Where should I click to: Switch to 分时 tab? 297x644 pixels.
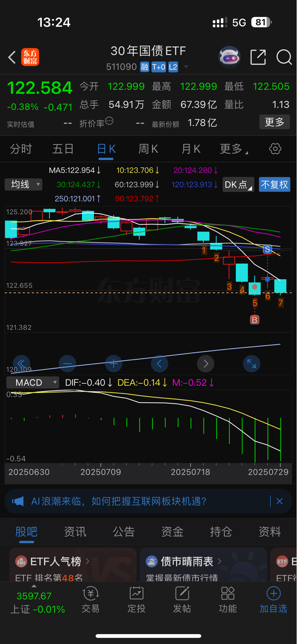[x=21, y=149]
